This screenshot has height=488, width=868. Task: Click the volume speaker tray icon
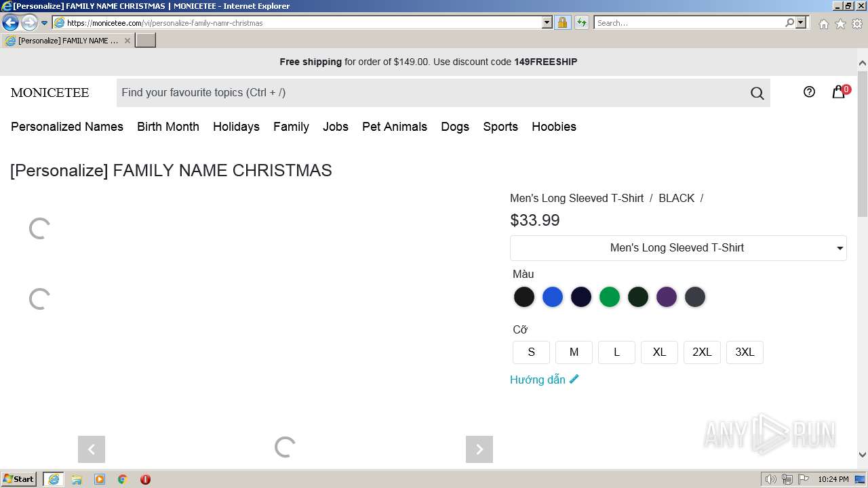771,479
